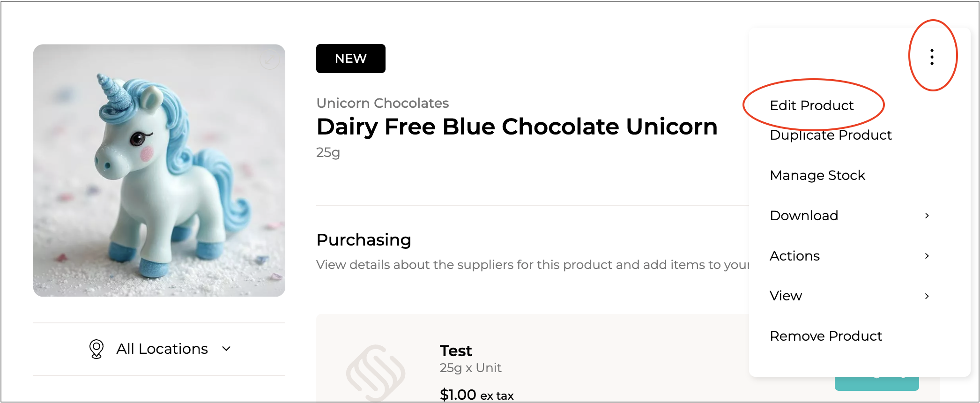
Task: Click the Test supplier placeholder logo
Action: [x=375, y=373]
